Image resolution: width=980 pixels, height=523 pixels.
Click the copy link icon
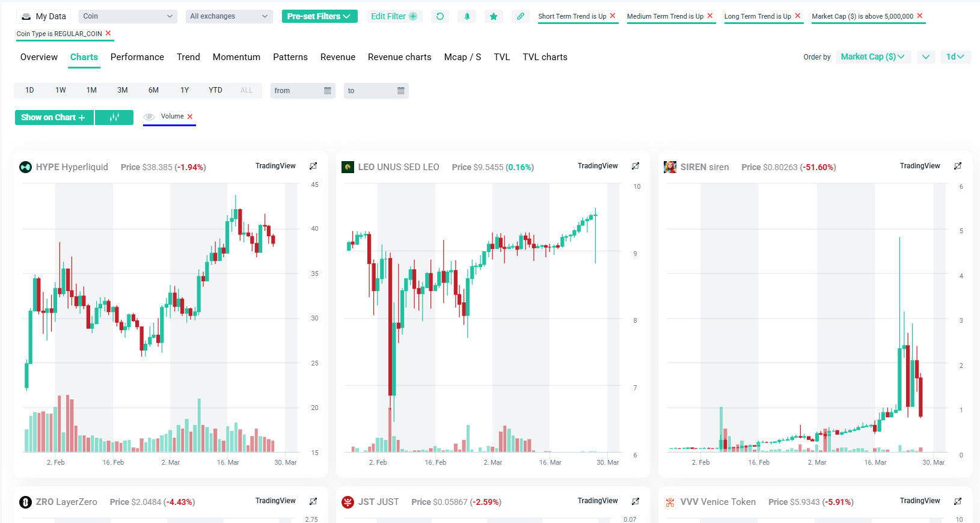(521, 16)
